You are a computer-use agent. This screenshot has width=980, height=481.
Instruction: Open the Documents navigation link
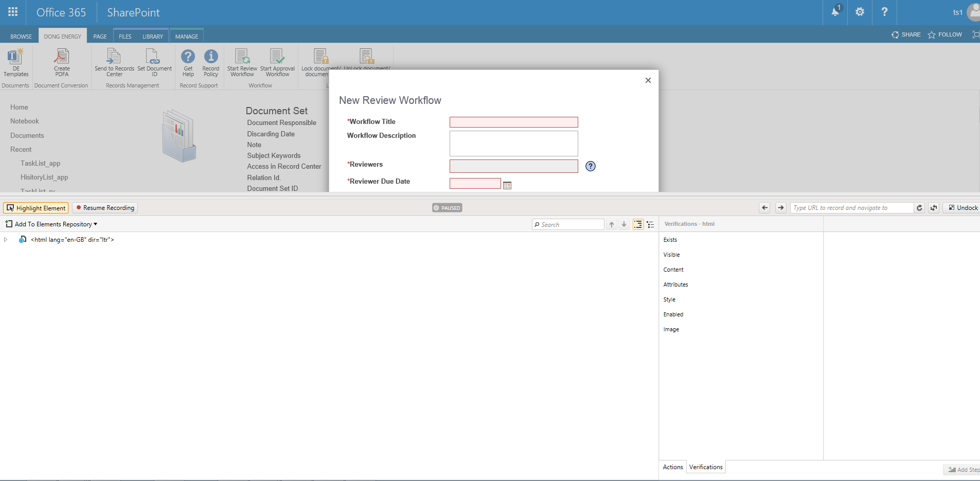[27, 135]
